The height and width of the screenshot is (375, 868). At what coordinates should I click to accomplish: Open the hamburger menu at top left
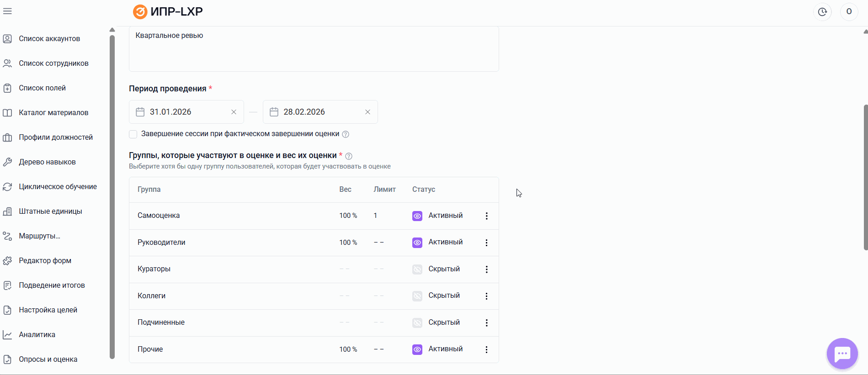[x=7, y=11]
